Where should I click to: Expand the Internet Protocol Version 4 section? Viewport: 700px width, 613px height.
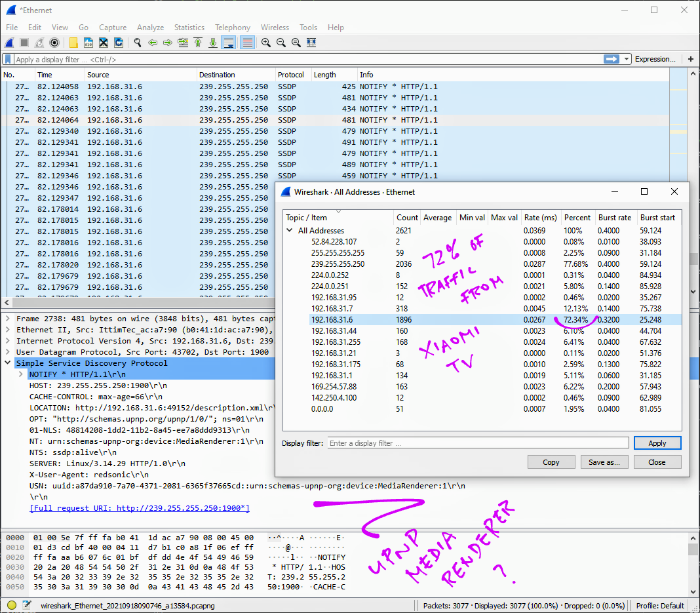(7, 341)
